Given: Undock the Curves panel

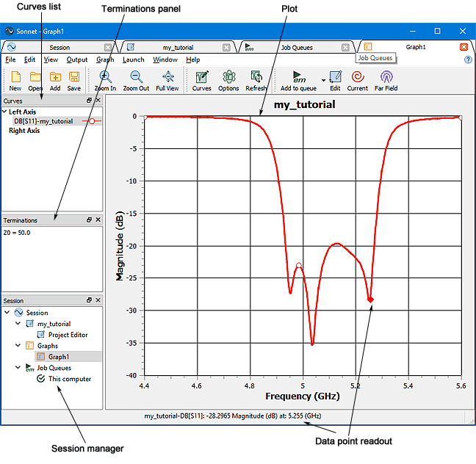Looking at the screenshot, I should pos(89,100).
